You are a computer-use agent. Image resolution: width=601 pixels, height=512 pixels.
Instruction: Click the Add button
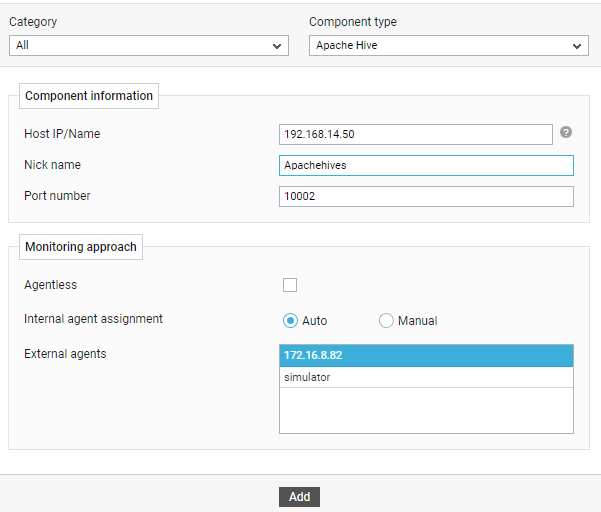tap(299, 497)
